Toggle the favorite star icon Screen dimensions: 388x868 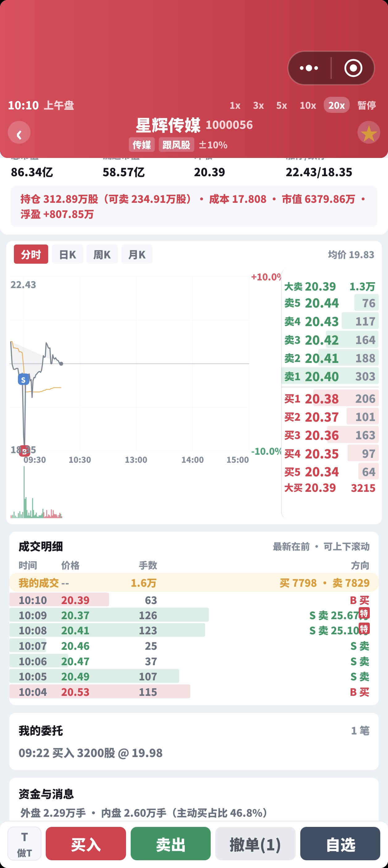pos(369,132)
